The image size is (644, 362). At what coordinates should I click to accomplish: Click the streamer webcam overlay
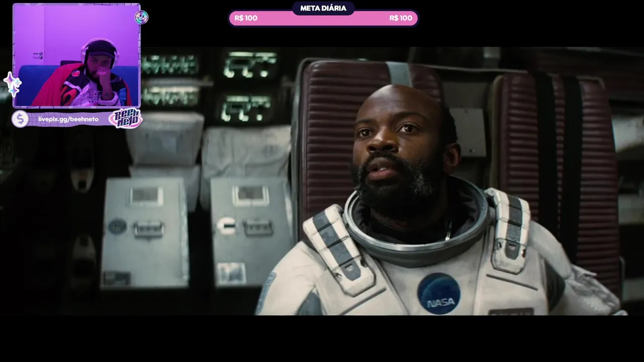tap(76, 56)
